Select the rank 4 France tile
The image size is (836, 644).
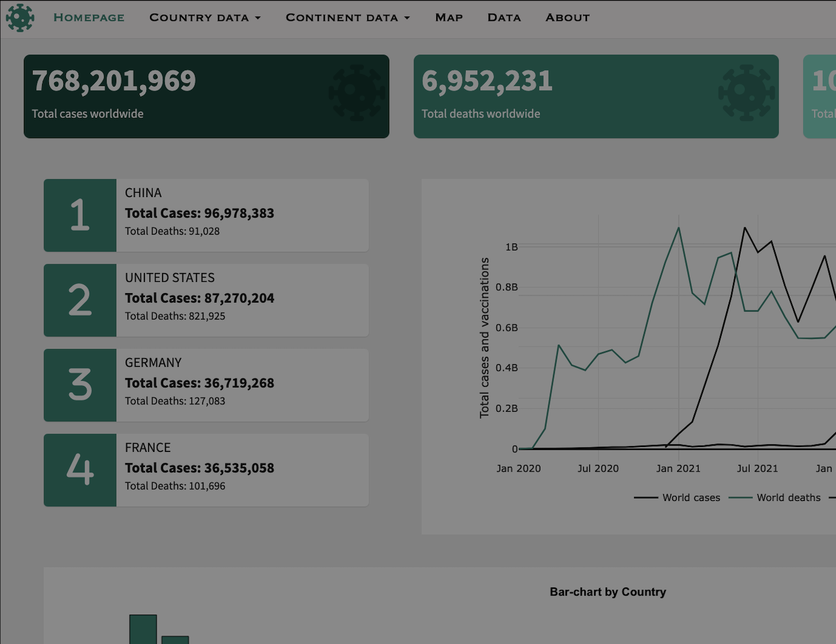pyautogui.click(x=206, y=470)
